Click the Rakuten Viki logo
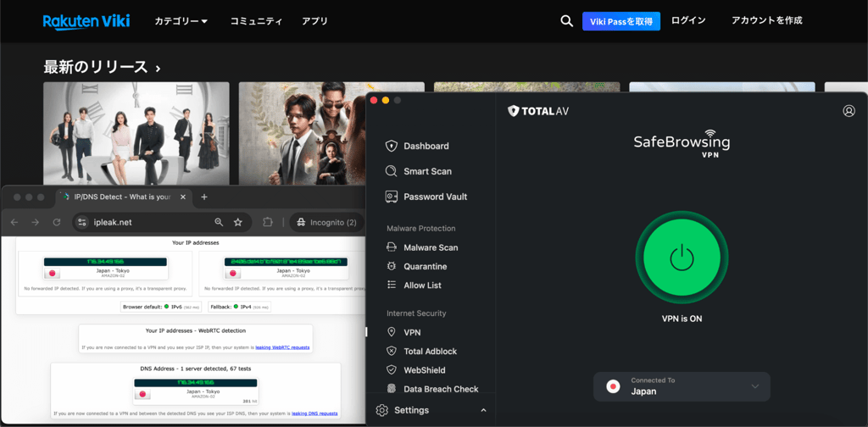 click(86, 21)
